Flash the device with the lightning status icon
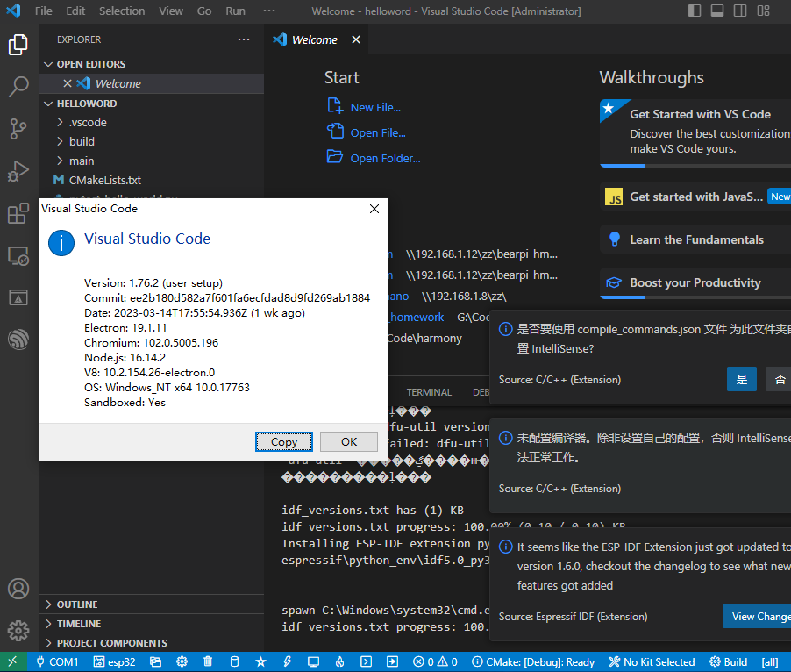 click(287, 661)
